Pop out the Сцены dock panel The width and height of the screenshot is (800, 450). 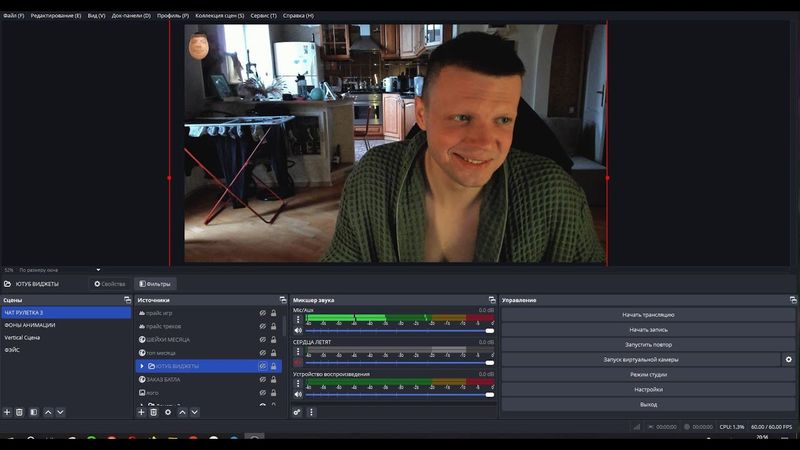tap(126, 300)
